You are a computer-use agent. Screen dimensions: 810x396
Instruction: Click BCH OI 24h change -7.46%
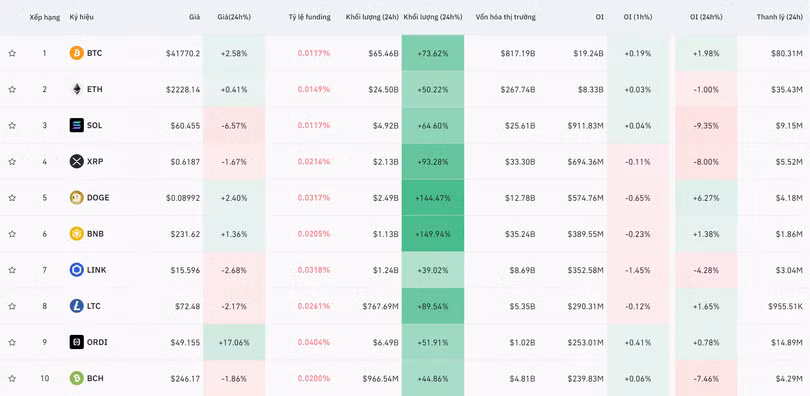coord(706,378)
